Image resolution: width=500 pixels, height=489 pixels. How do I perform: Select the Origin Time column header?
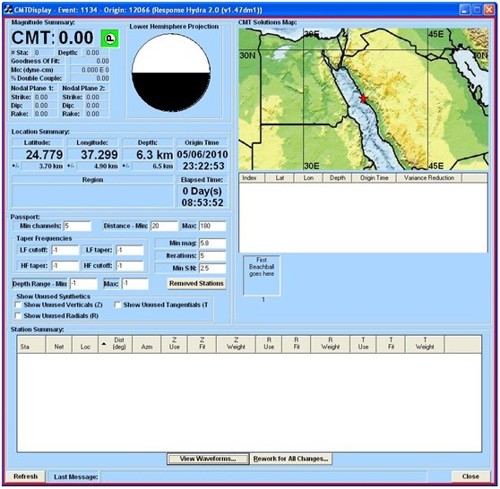coord(374,178)
